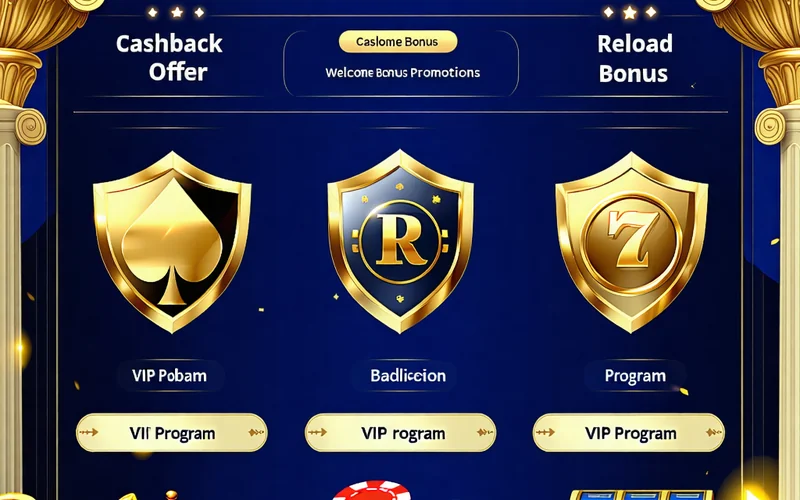Click the red poker chip at bottom
Viewport: 800px width, 500px height.
click(371, 490)
